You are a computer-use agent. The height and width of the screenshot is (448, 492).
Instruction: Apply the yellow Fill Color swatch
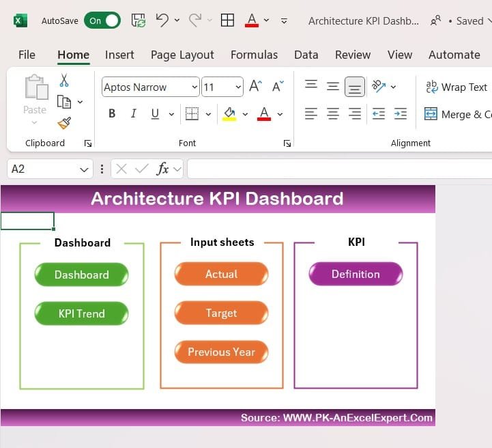pyautogui.click(x=229, y=114)
